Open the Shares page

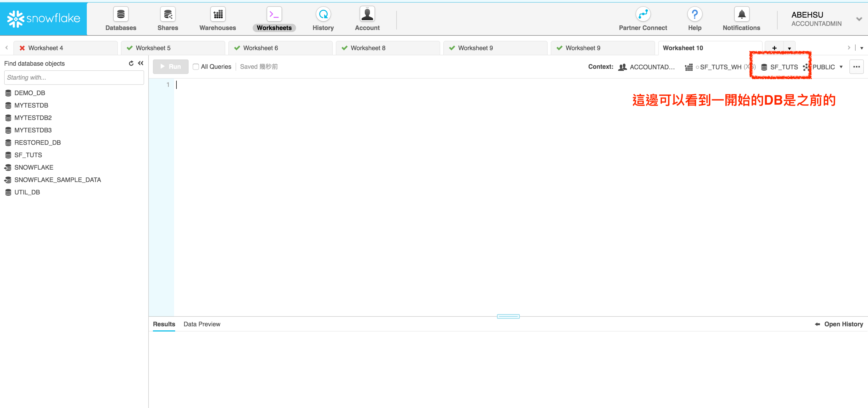[x=167, y=19]
